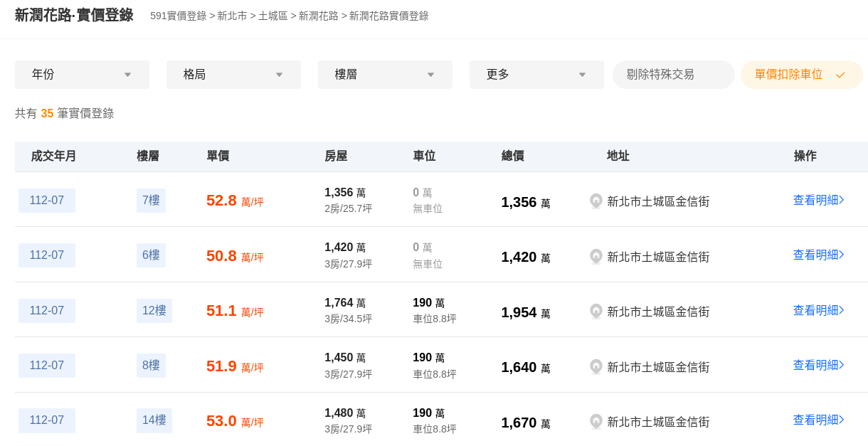Screen dimensions: 868x446
Task: Toggle the 單價扣除車位 option
Action: click(x=801, y=75)
